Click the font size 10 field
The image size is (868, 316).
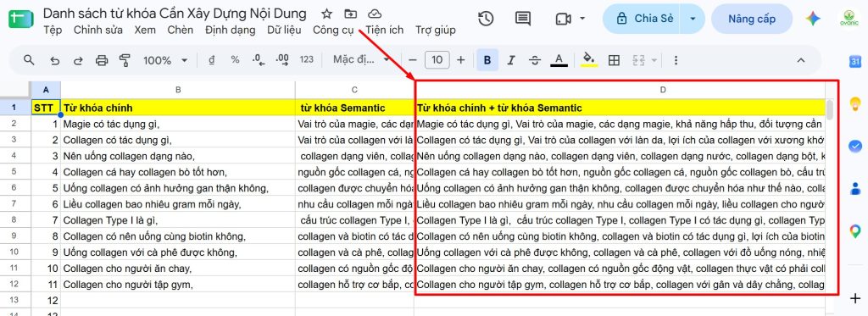click(x=437, y=60)
